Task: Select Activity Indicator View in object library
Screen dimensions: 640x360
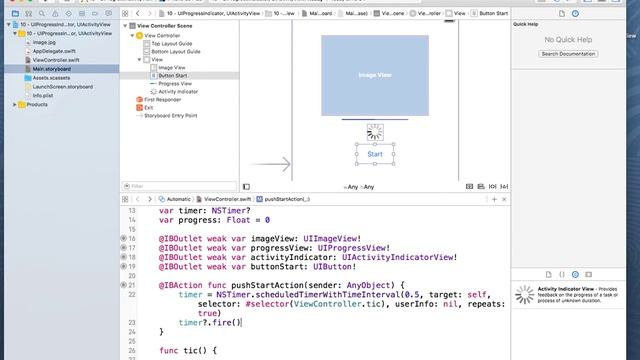Action: [568, 294]
